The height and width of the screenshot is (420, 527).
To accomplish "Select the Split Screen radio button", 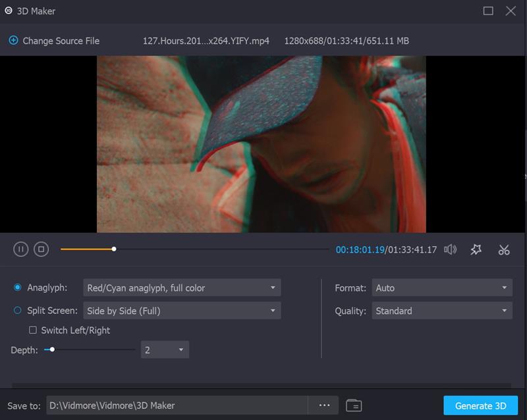I will tap(18, 311).
